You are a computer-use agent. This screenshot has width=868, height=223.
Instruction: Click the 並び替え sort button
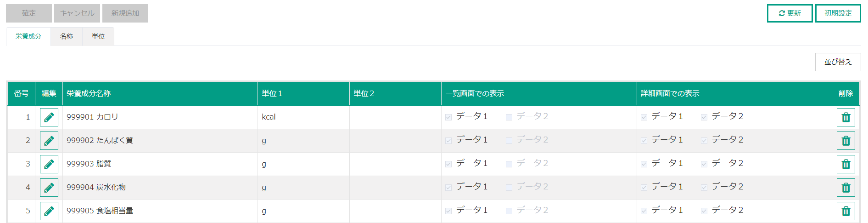click(838, 62)
